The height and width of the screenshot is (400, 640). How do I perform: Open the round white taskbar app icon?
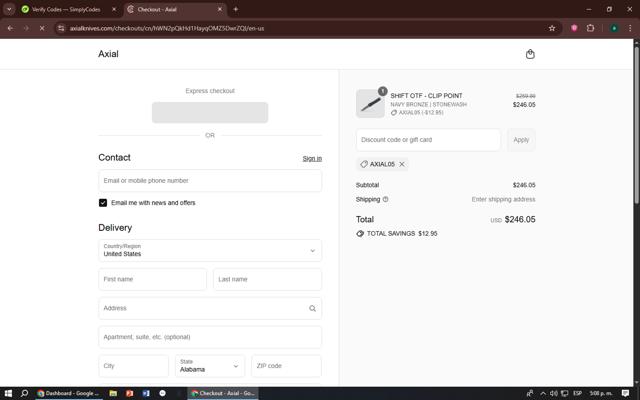[162, 393]
